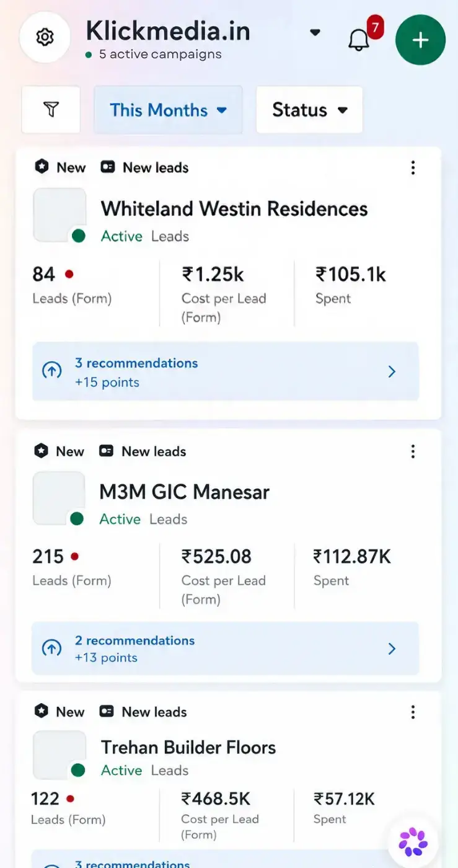Open Trehan Builder Floors campaign title
Image resolution: width=458 pixels, height=868 pixels.
coord(188,747)
